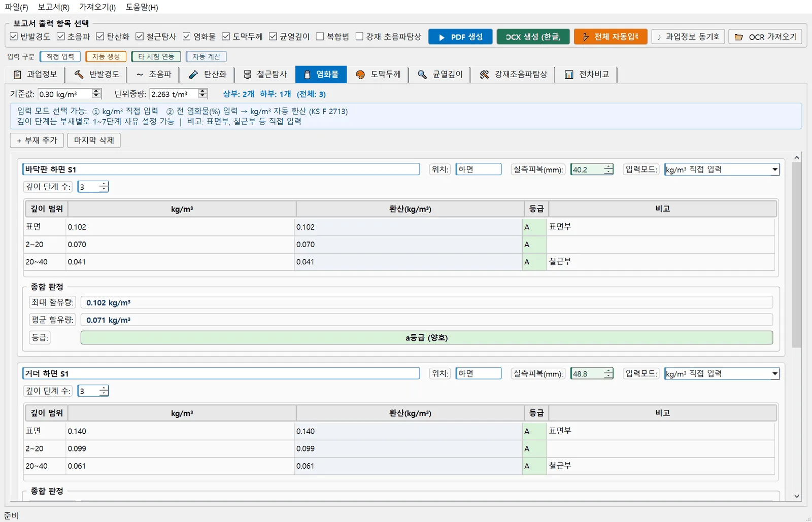Click the tools icon on 강재초음파탐상 tab
The image size is (812, 522).
click(484, 75)
